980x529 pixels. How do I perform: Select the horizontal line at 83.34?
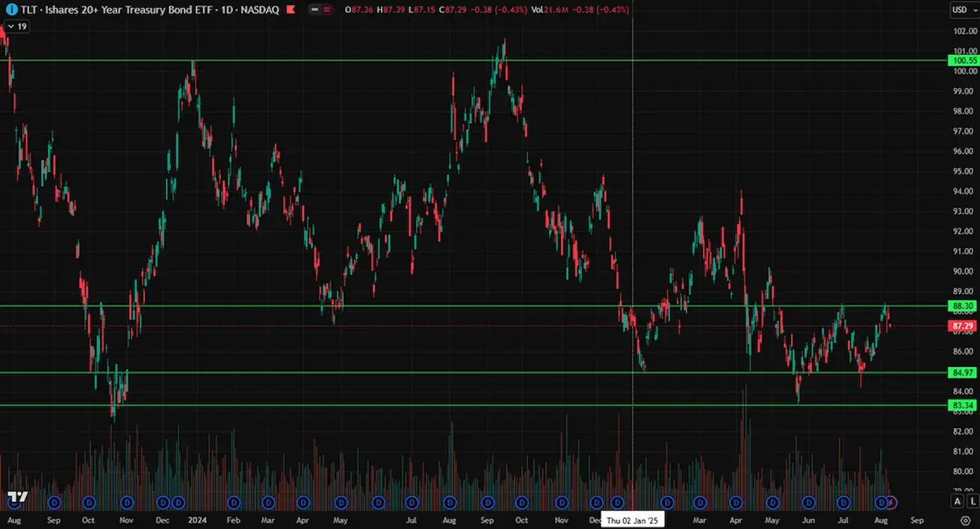pos(472,405)
